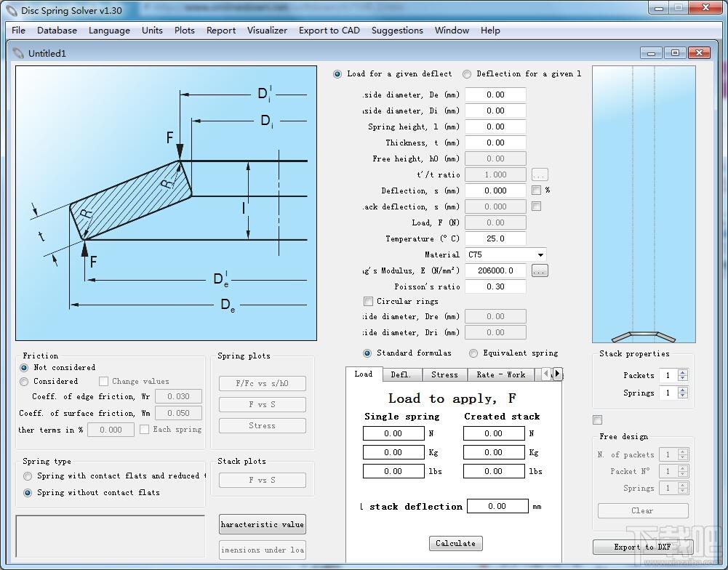
Task: Select the 'Considered' friction option
Action: pos(25,381)
